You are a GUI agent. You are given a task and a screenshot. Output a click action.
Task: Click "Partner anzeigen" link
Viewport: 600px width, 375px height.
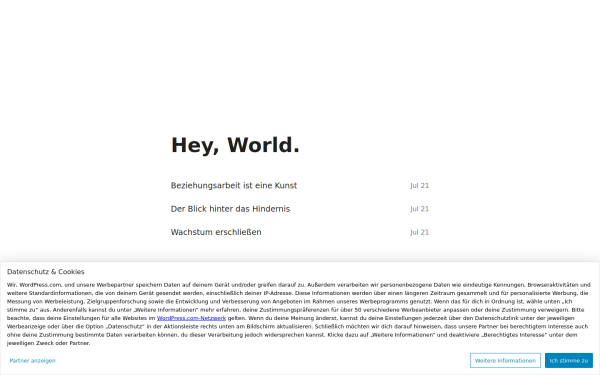(33, 360)
